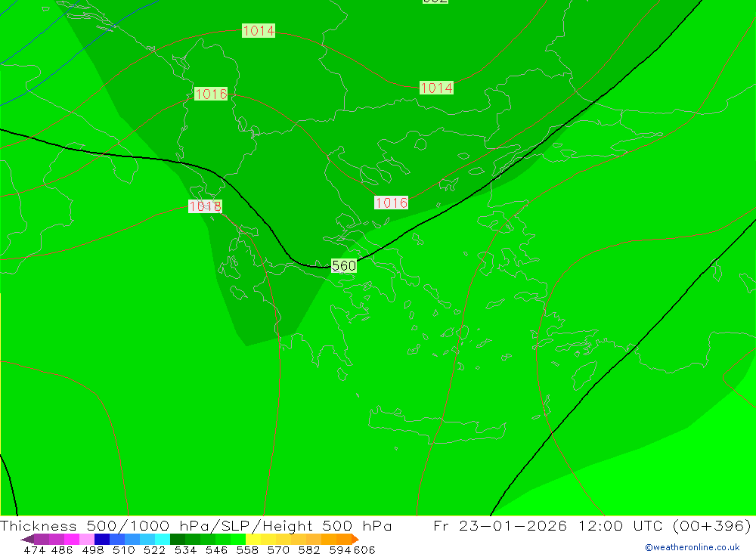Click the legend value 582

[x=309, y=550]
